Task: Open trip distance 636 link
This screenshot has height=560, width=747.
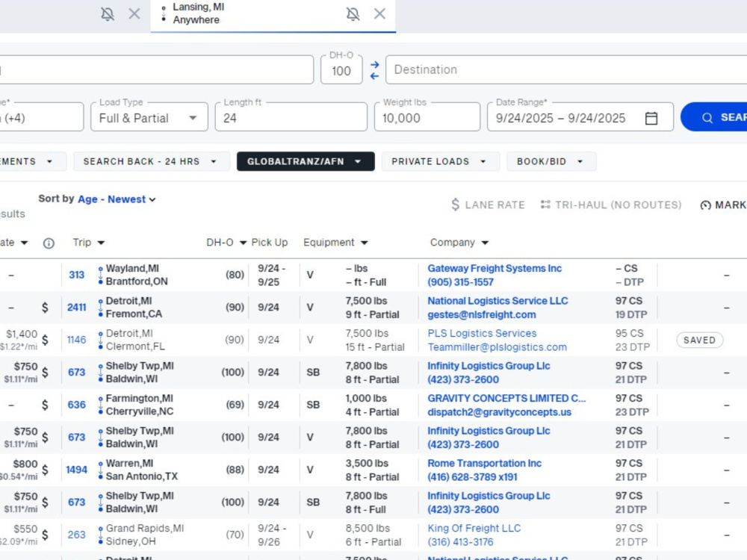Action: 77,405
